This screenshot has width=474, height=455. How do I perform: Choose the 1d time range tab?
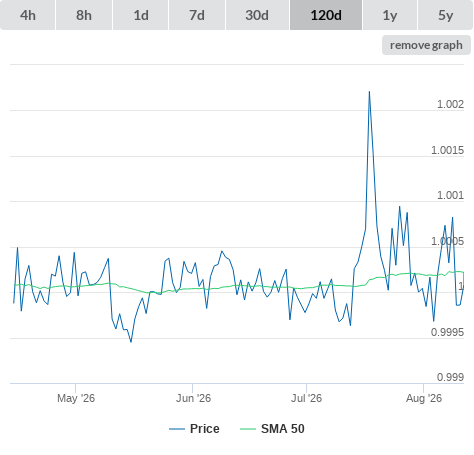pos(141,15)
